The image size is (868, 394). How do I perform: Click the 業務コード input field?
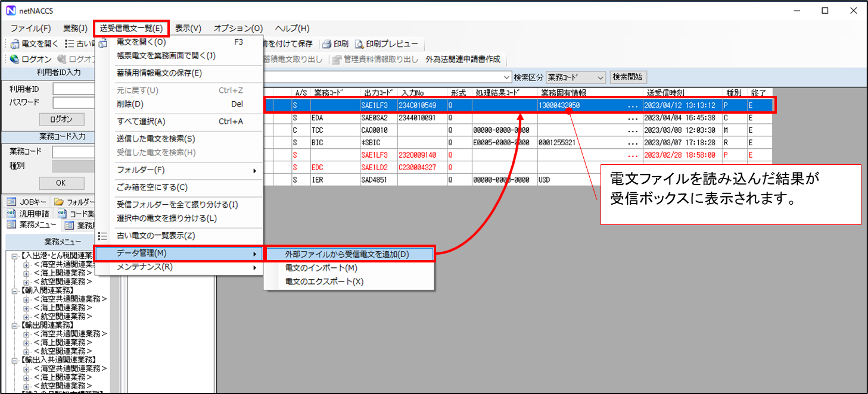pos(71,152)
